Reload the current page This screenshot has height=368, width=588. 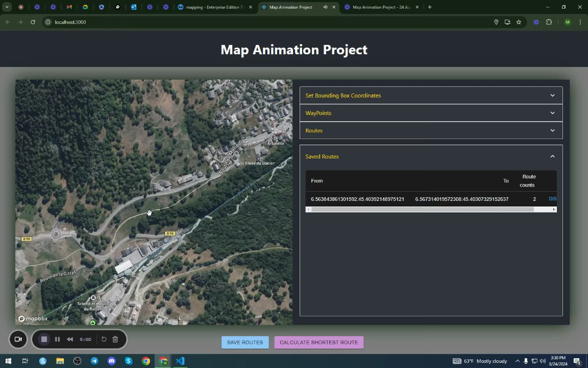coord(33,22)
